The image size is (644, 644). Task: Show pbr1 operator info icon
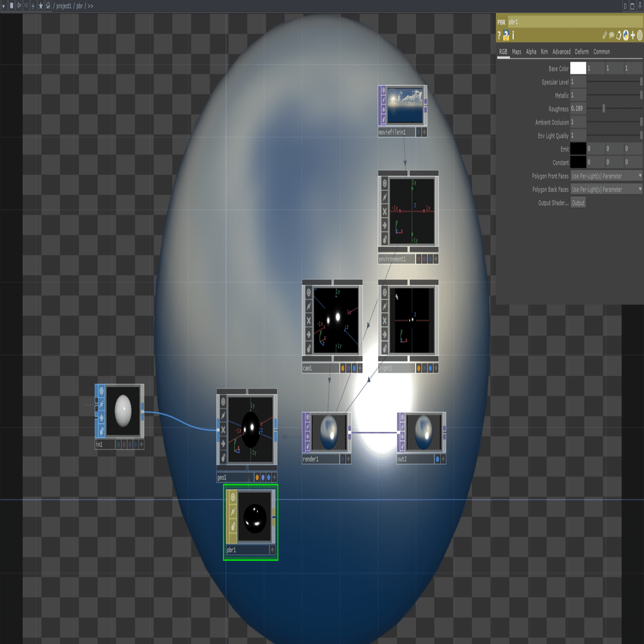(513, 36)
